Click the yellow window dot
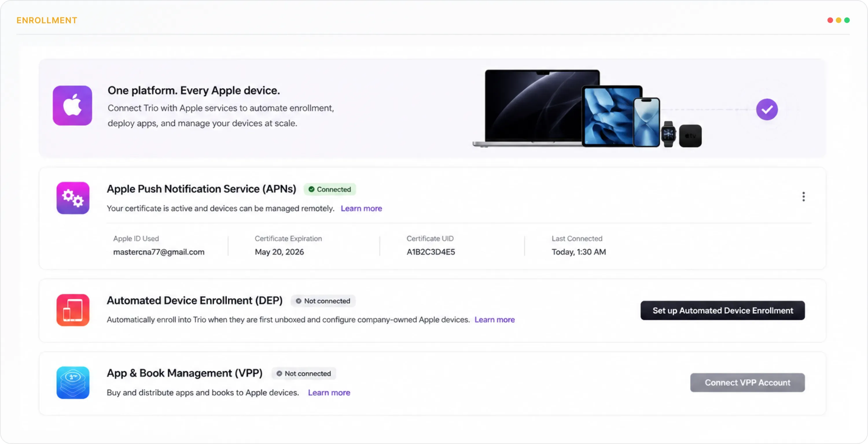The width and height of the screenshot is (868, 444). (838, 20)
